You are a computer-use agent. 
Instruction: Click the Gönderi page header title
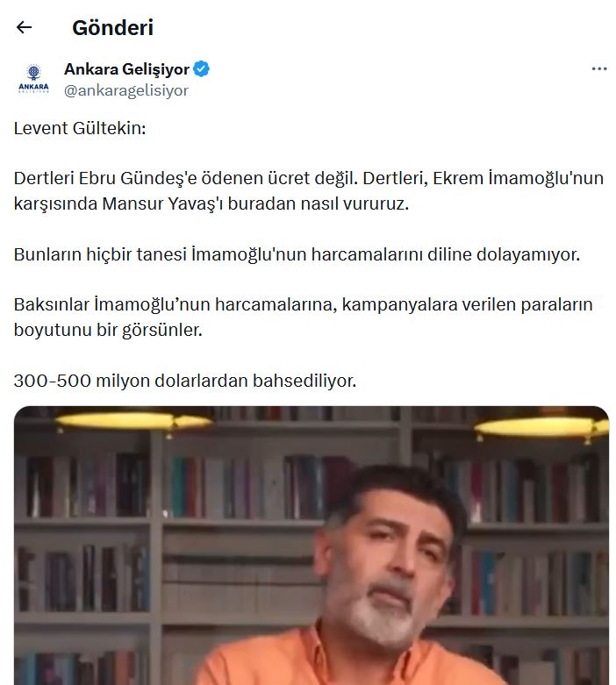click(113, 27)
